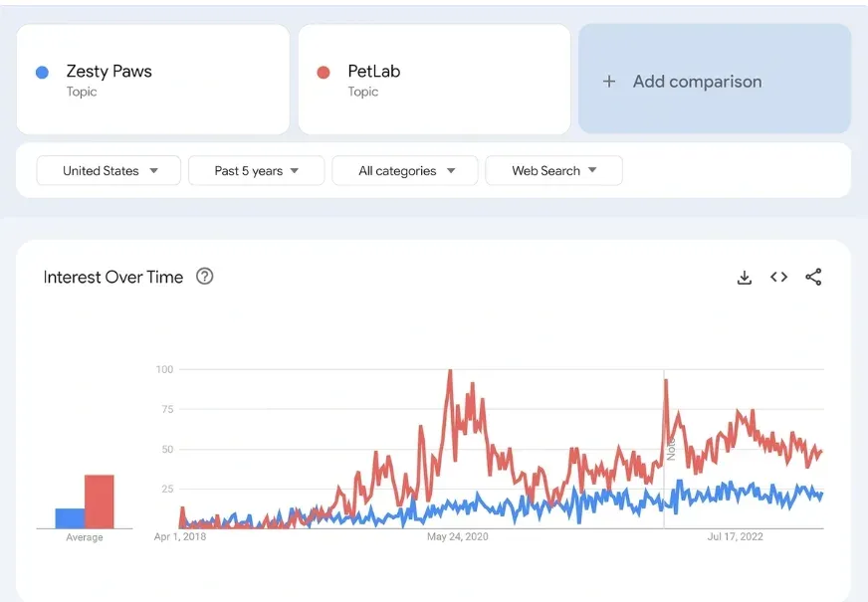Open the embed code icon
This screenshot has height=602, width=868.
778,278
